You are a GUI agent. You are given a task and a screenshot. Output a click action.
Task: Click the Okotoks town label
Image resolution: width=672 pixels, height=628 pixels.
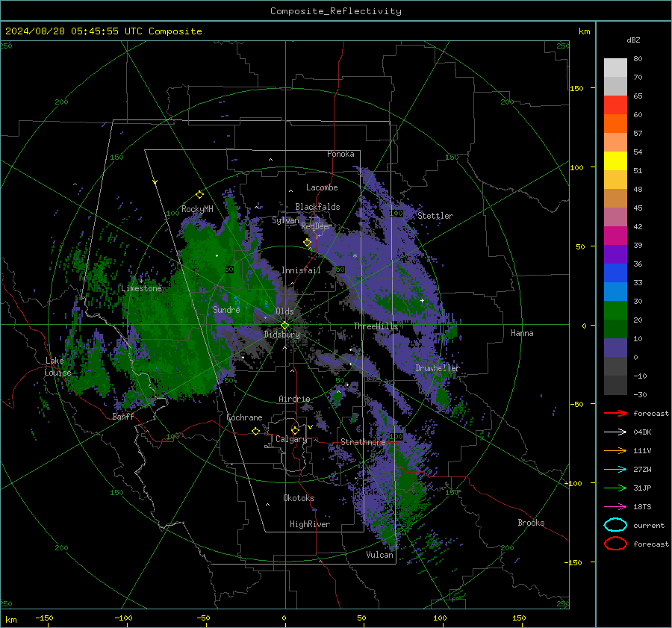[299, 498]
